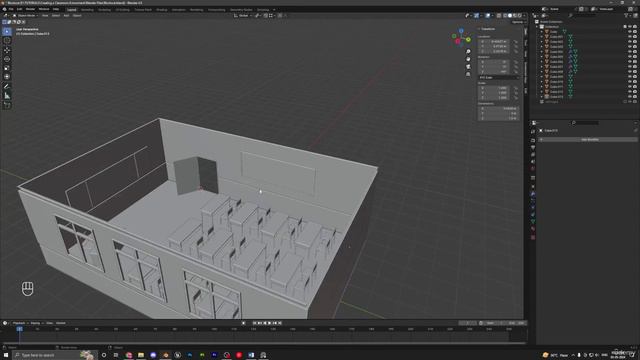Image resolution: width=640 pixels, height=360 pixels.
Task: Open the viewport Object menu
Action: click(77, 16)
